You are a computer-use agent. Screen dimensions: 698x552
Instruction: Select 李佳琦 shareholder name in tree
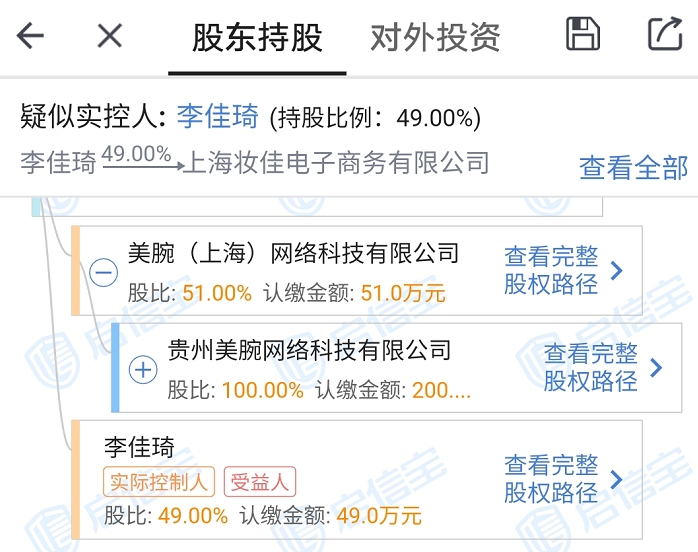coord(138,446)
